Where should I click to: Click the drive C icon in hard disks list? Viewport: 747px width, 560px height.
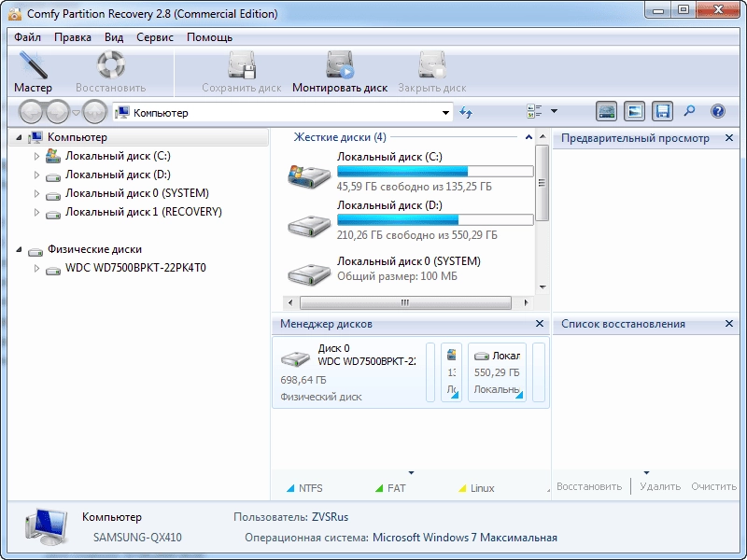pyautogui.click(x=309, y=175)
